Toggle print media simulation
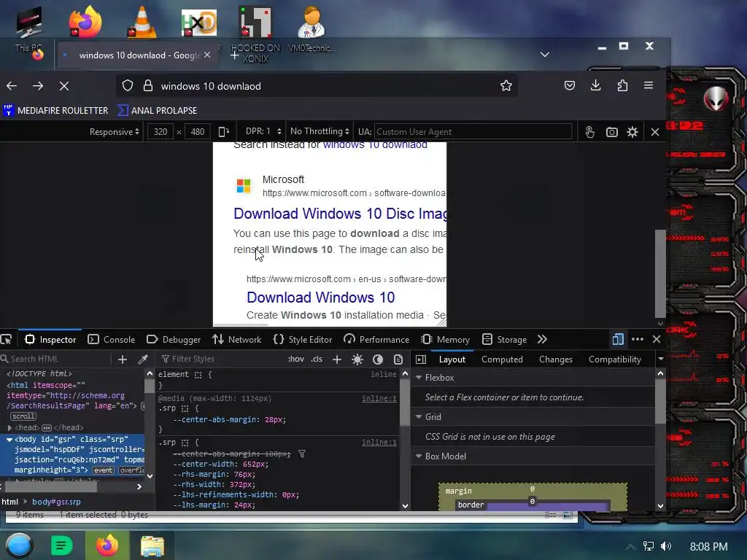 [x=398, y=359]
